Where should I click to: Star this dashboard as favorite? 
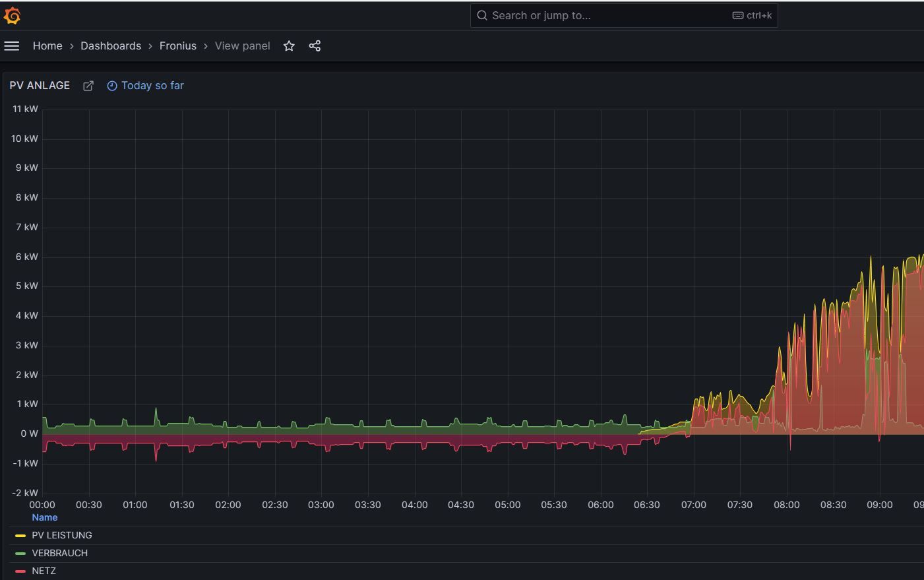tap(289, 46)
